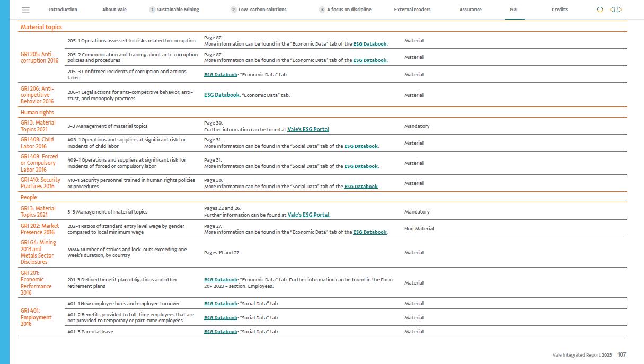Select the GRI tab
The width and height of the screenshot is (644, 364).
[x=514, y=10]
